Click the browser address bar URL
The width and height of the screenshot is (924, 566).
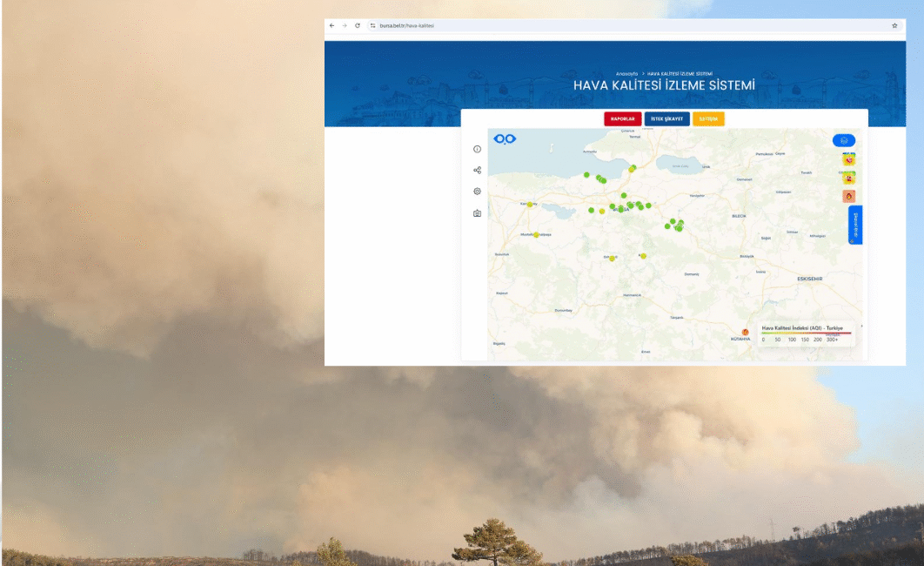(x=406, y=26)
